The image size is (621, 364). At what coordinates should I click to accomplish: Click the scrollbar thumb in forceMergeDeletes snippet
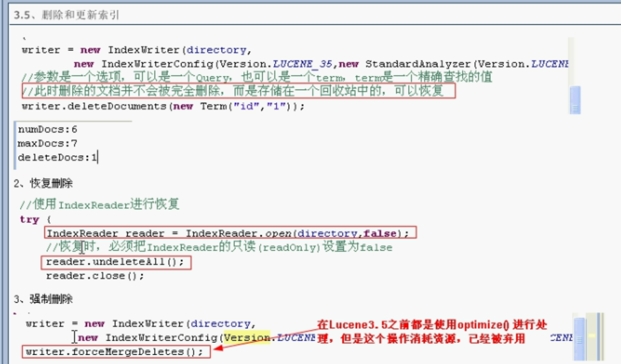pyautogui.click(x=579, y=338)
